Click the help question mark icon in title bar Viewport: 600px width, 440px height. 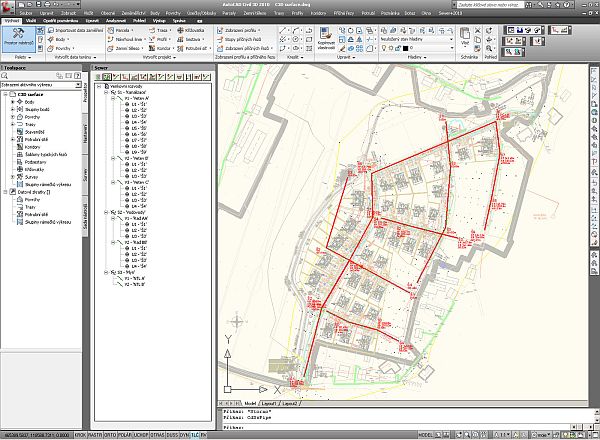(x=566, y=5)
